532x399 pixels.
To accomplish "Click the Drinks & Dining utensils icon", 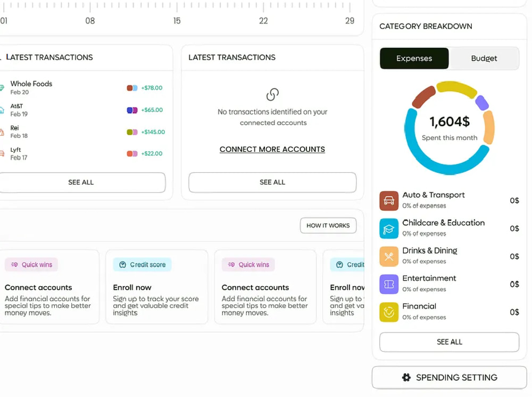I will tap(388, 256).
